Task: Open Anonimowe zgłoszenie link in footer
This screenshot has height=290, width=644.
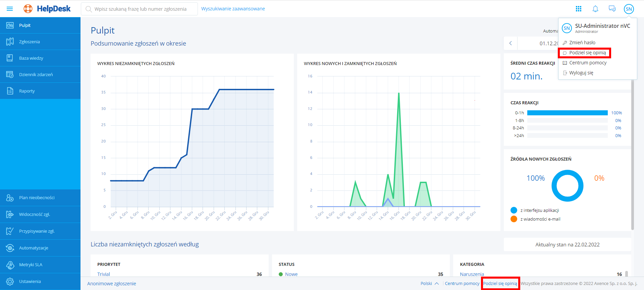Action: [112, 284]
